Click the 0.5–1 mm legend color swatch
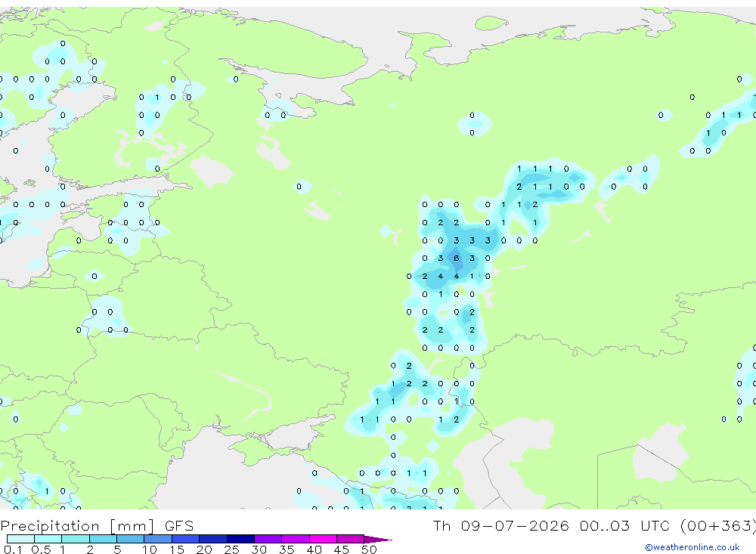The image size is (756, 554). (48, 539)
